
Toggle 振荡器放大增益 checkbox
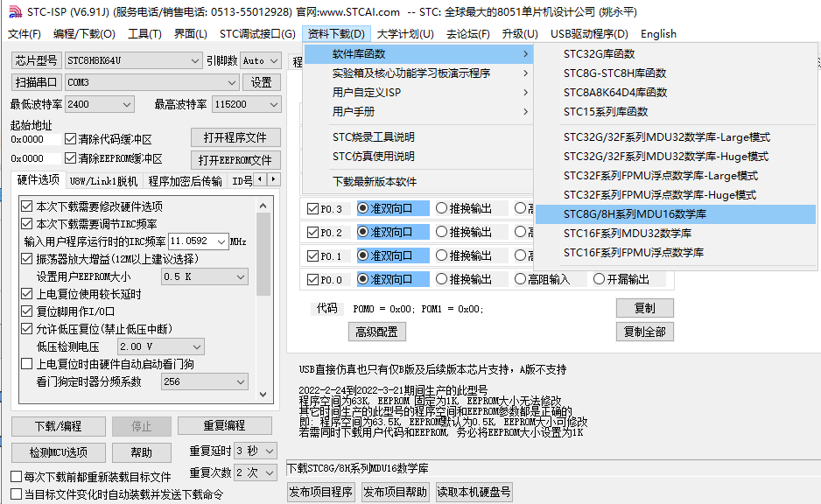(x=27, y=259)
